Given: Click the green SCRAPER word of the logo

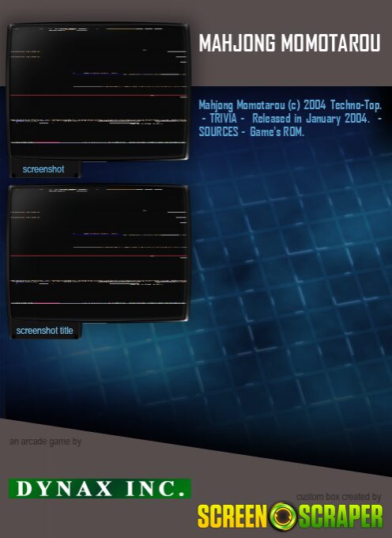Looking at the screenshot, I should [341, 517].
